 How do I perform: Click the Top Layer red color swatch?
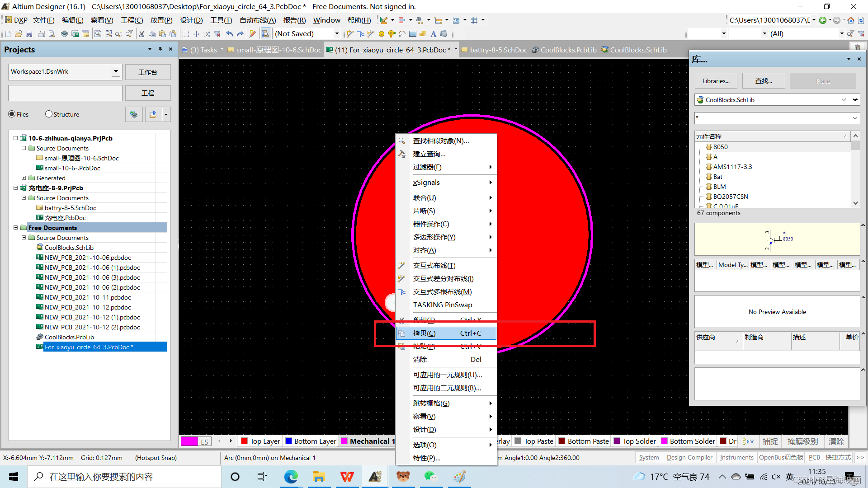(245, 441)
